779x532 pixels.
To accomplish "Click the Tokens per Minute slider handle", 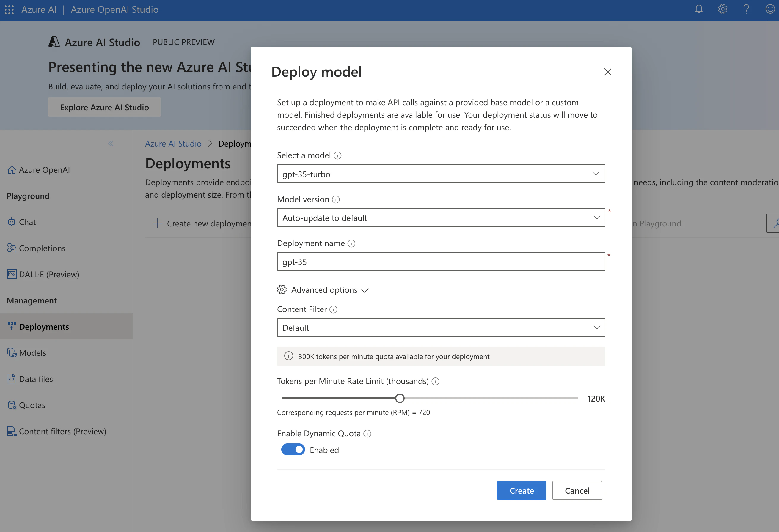I will click(400, 398).
